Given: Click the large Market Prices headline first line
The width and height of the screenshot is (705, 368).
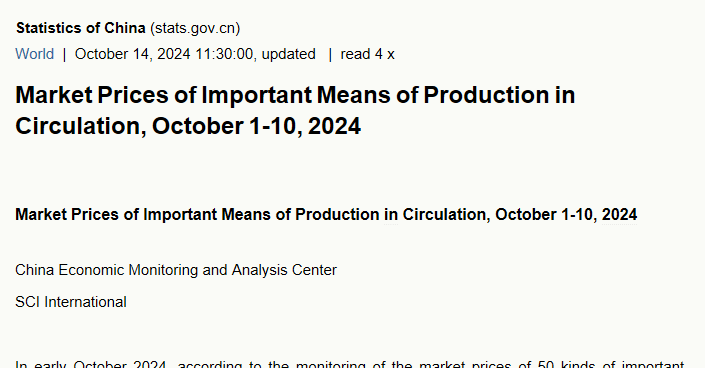Looking at the screenshot, I should coord(295,95).
